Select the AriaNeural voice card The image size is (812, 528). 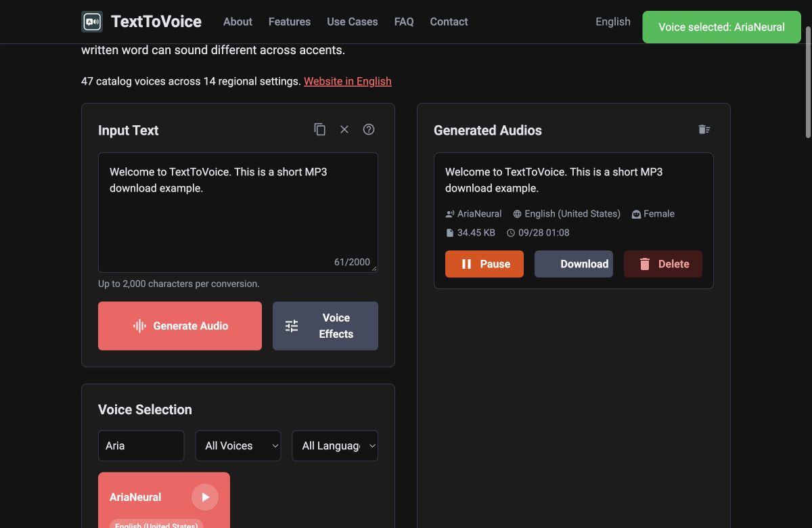164,500
